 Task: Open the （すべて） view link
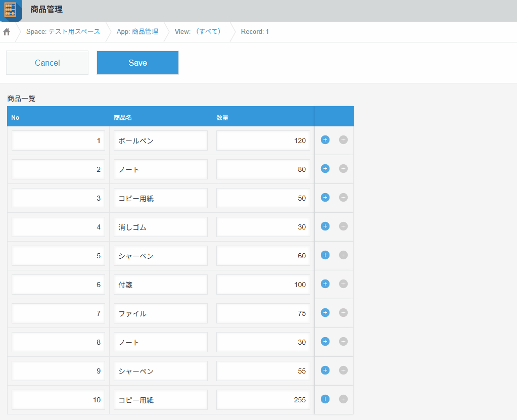208,31
